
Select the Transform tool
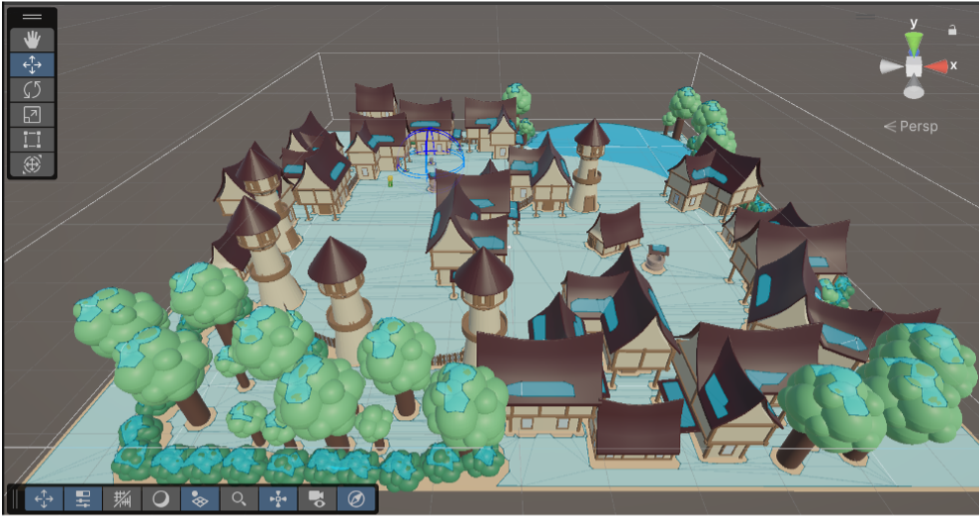[32, 164]
